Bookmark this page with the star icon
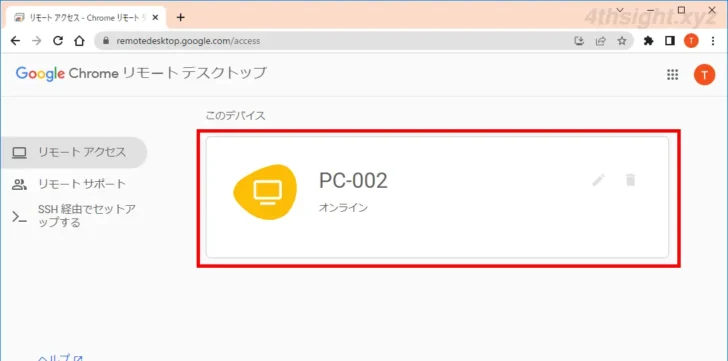This screenshot has width=728, height=361. click(x=622, y=41)
